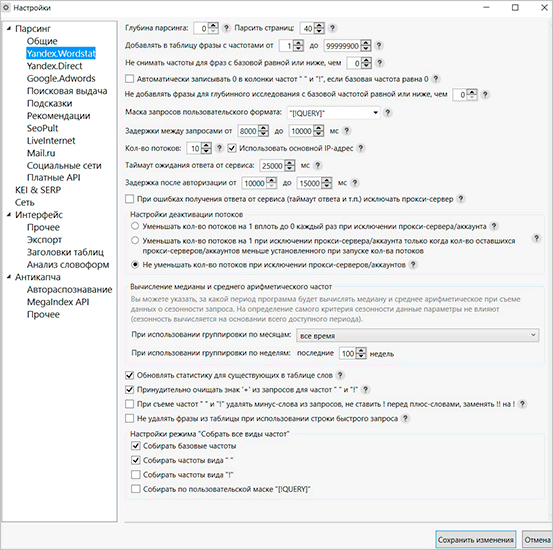
Task: Open help for Принудительно очищать знак option
Action: point(365,389)
